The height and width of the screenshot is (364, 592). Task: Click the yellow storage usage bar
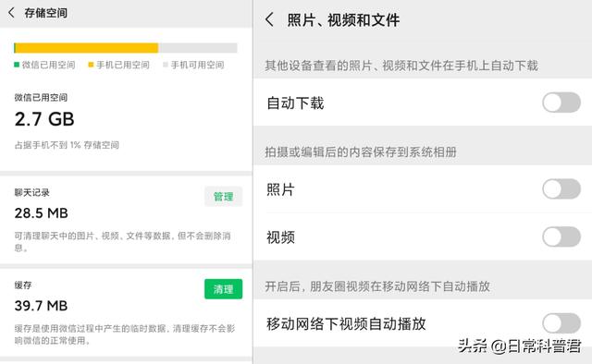coord(86,48)
